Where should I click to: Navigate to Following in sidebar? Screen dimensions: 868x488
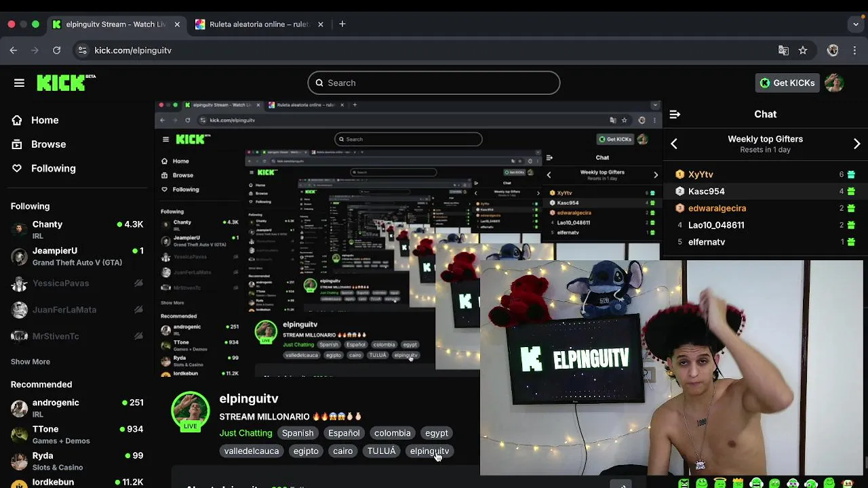pyautogui.click(x=54, y=168)
